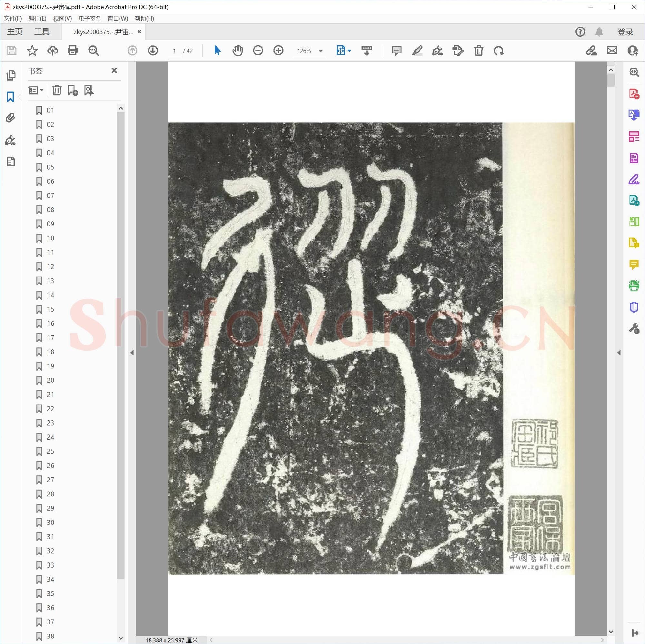Select the Hand tool
Viewport: 645px width, 644px height.
pos(237,50)
